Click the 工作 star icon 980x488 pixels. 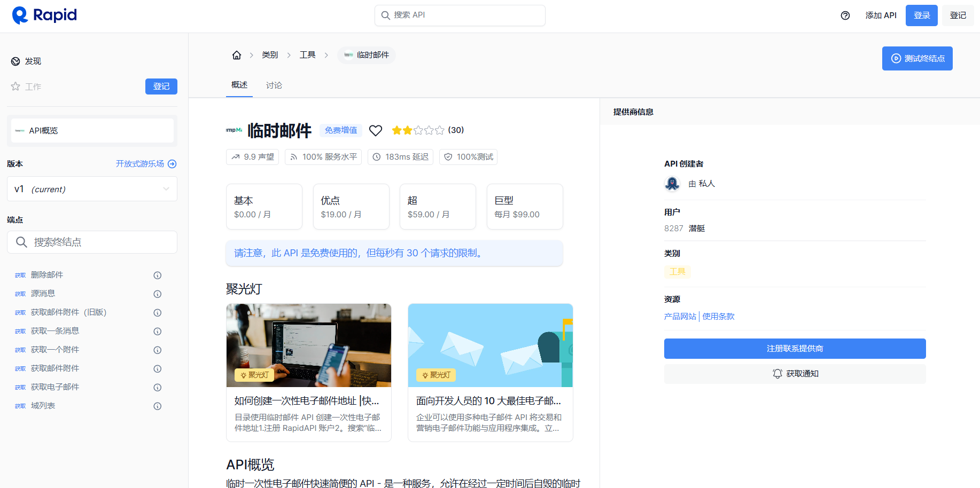coord(15,86)
